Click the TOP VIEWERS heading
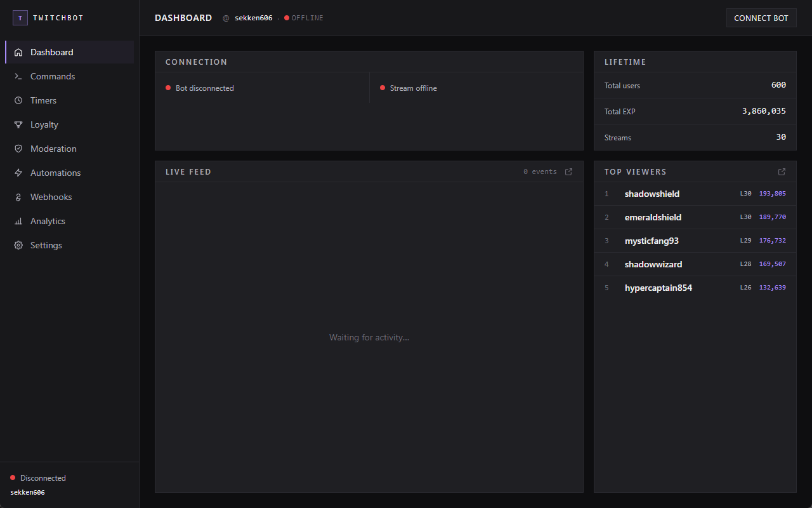 [636, 172]
